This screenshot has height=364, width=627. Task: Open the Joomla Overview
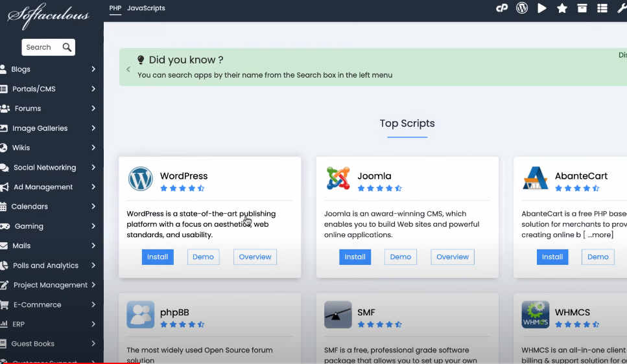click(x=453, y=257)
